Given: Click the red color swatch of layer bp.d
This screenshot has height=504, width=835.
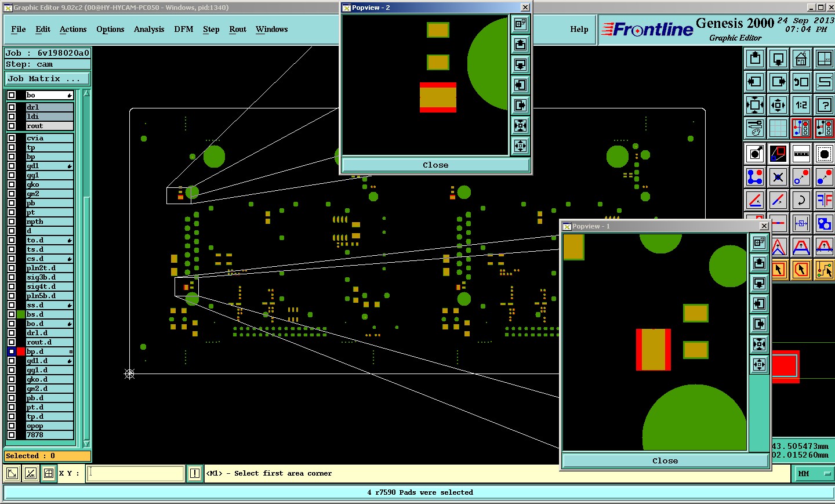Looking at the screenshot, I should coord(21,351).
